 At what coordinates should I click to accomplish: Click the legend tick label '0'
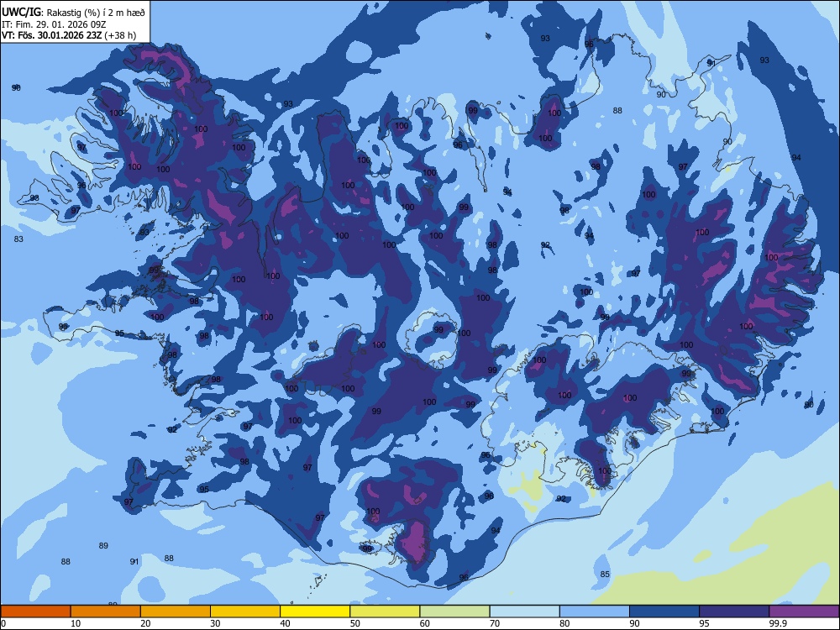[x=3, y=623]
